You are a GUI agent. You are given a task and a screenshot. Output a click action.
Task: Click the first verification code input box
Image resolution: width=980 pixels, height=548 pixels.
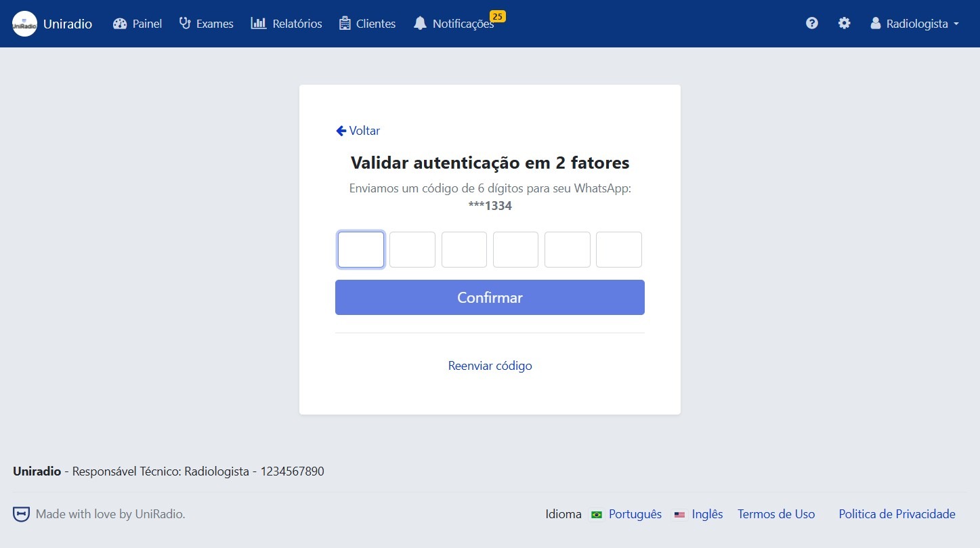click(360, 249)
